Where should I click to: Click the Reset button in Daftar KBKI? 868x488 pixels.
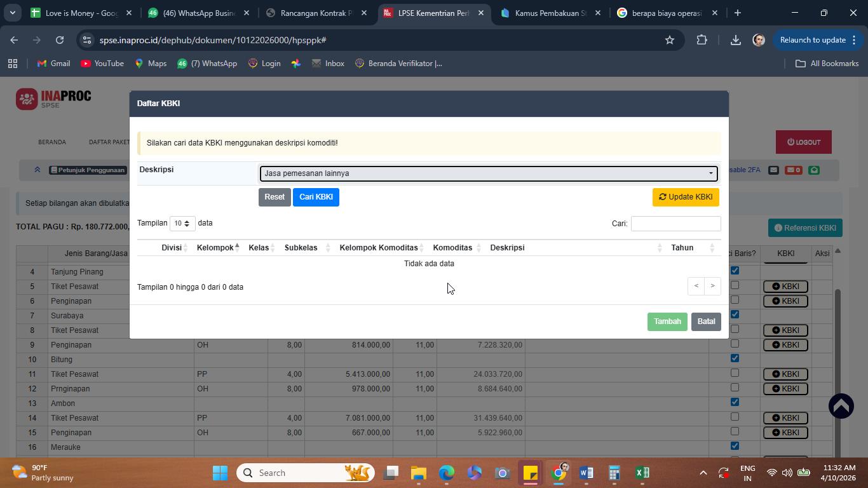[275, 197]
